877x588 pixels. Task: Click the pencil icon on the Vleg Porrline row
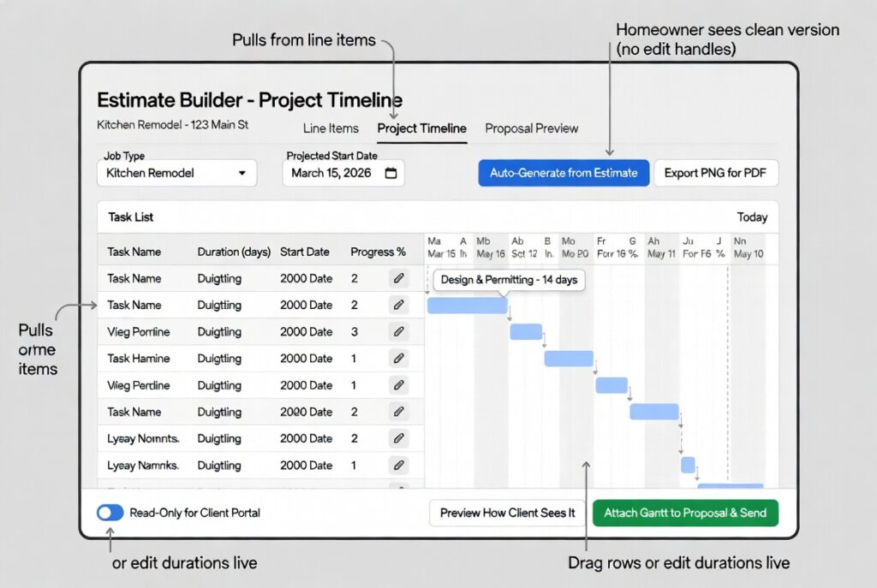(399, 331)
